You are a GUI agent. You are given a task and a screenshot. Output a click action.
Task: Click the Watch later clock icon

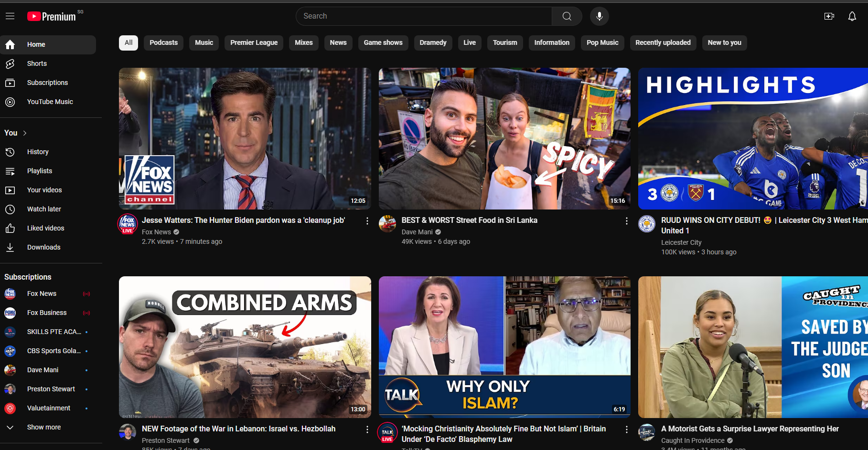point(10,209)
